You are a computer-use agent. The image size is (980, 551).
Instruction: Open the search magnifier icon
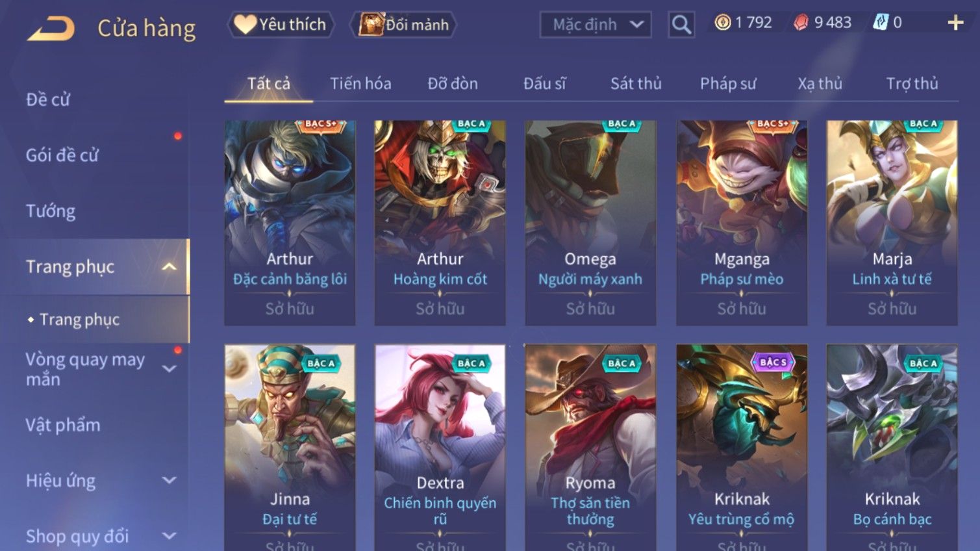pyautogui.click(x=681, y=25)
